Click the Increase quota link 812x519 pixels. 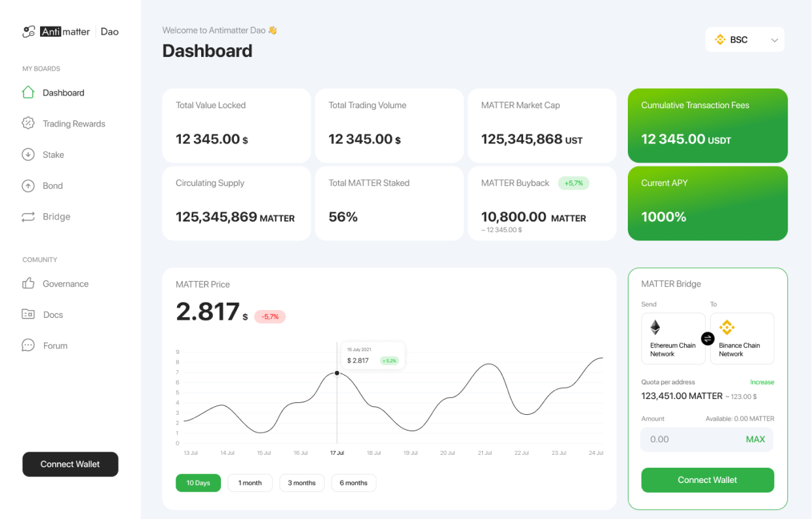pos(762,382)
